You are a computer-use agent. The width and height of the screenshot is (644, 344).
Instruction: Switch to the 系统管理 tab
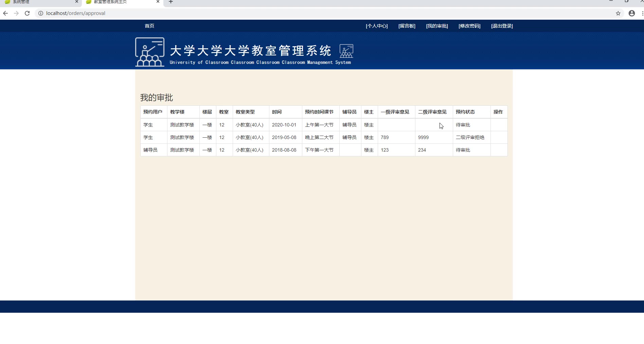click(x=41, y=2)
